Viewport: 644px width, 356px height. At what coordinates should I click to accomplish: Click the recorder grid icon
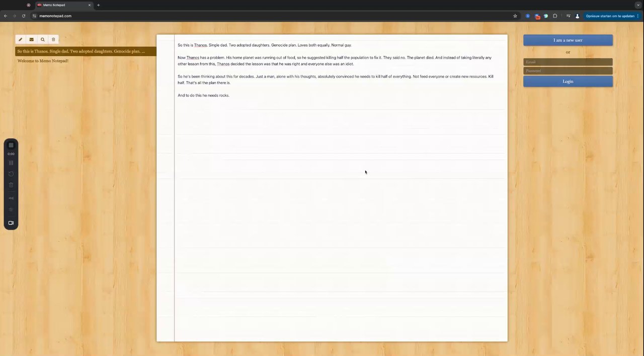pos(11,209)
